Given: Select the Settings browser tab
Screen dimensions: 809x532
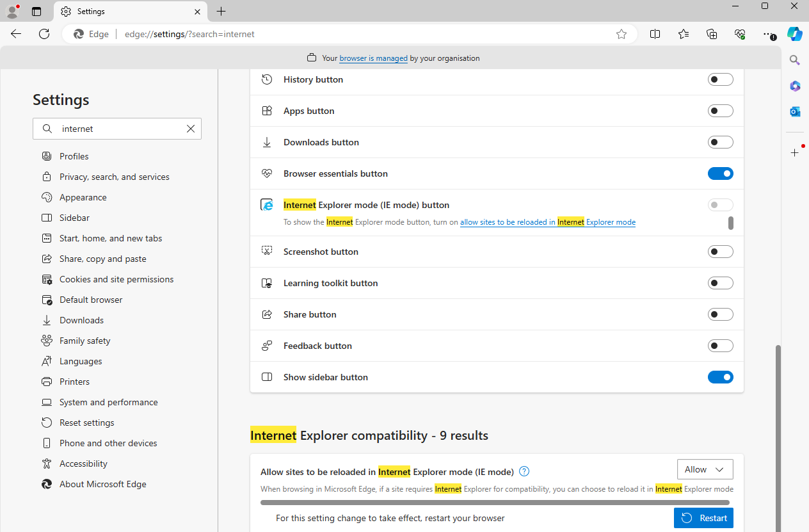Looking at the screenshot, I should point(132,12).
